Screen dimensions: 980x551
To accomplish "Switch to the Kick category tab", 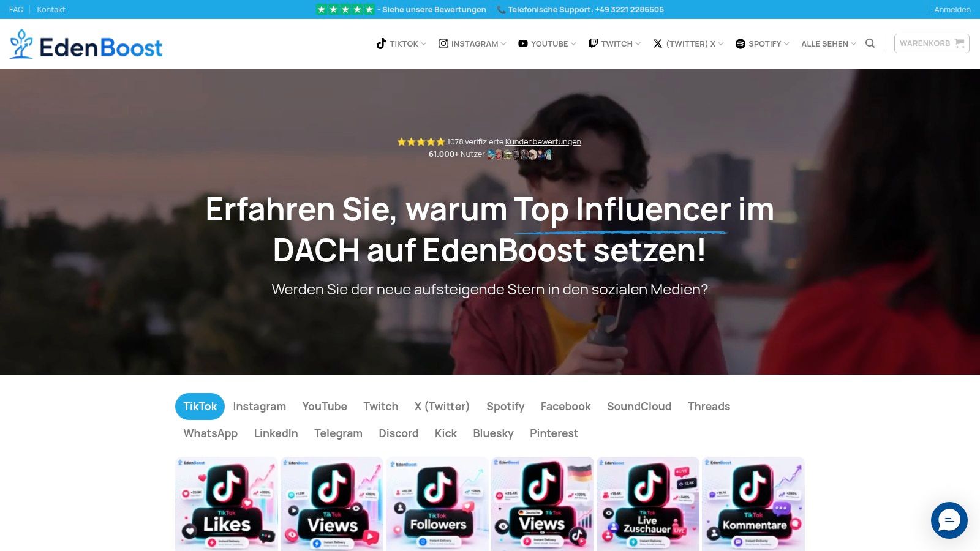I will 445,433.
